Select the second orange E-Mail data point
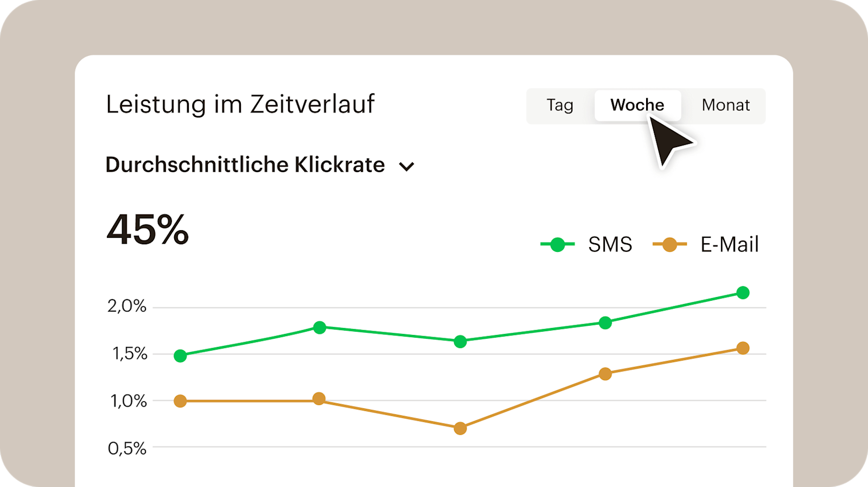The width and height of the screenshot is (868, 487). 319,399
